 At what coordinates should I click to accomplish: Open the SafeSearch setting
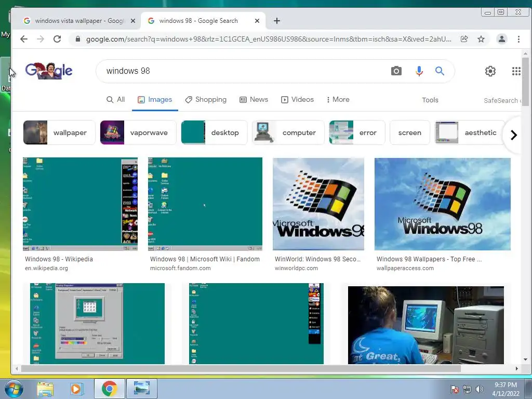(x=502, y=100)
